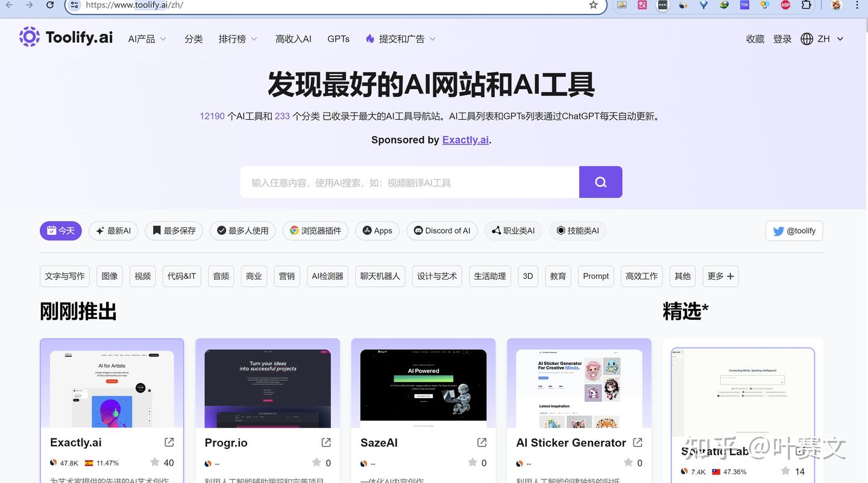
Task: Select the 高效工作 category
Action: point(641,276)
